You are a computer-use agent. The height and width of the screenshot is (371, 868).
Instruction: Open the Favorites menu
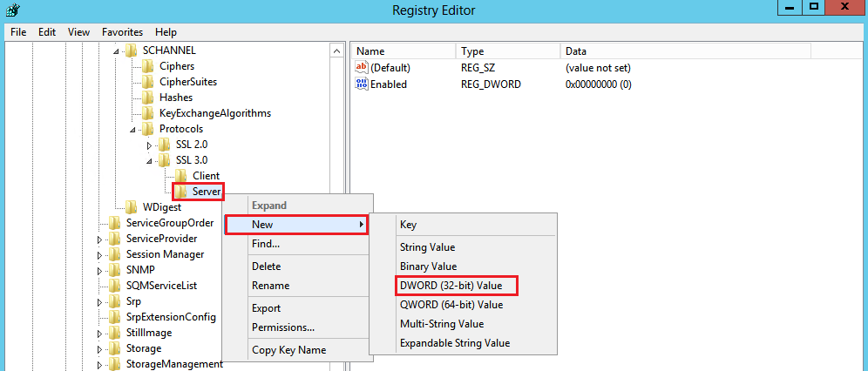(x=122, y=31)
